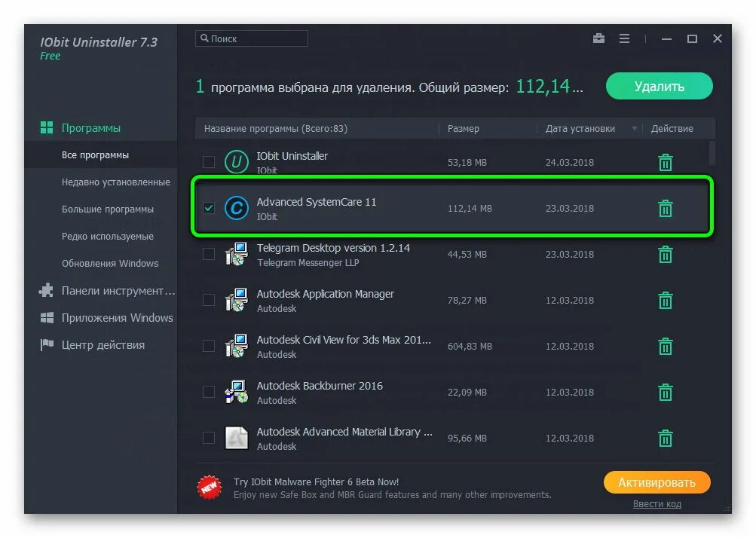Click the green Удалить button
This screenshot has width=756, height=538.
(x=659, y=87)
